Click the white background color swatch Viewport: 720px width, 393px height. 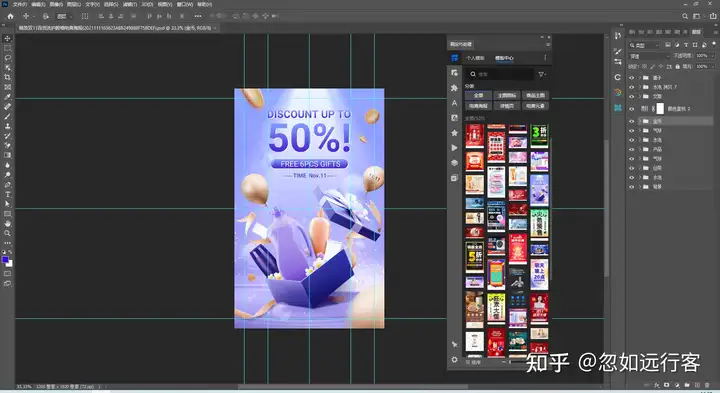pos(10,264)
